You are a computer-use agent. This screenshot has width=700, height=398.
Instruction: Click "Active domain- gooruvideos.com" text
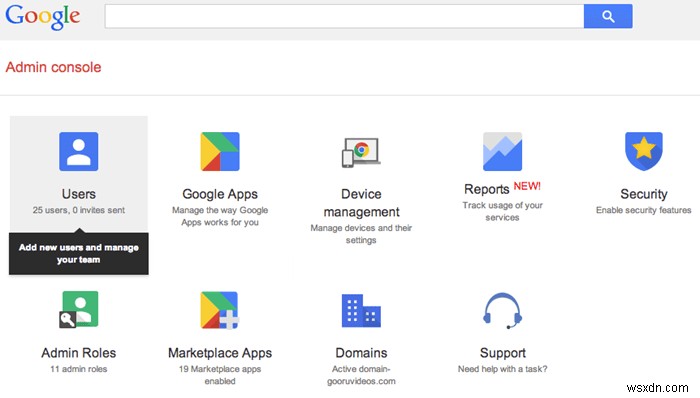click(361, 375)
